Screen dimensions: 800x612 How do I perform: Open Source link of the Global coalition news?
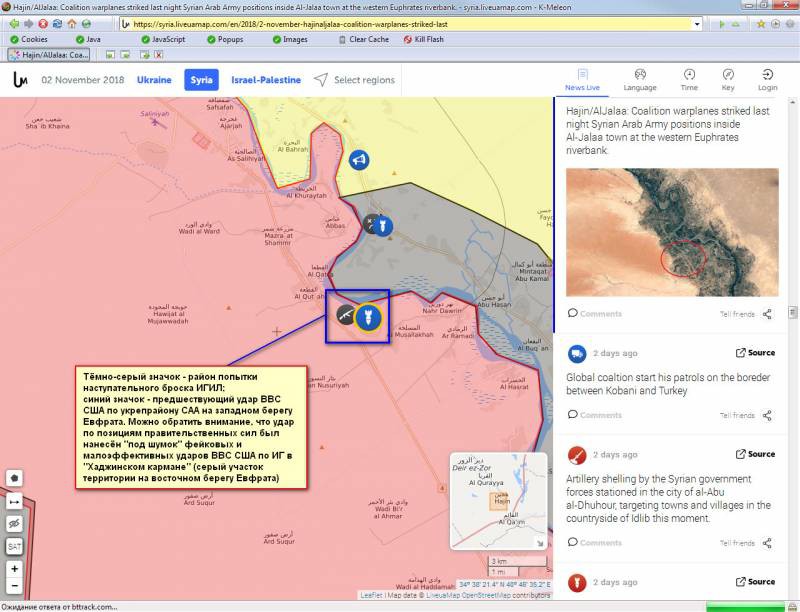pyautogui.click(x=756, y=353)
